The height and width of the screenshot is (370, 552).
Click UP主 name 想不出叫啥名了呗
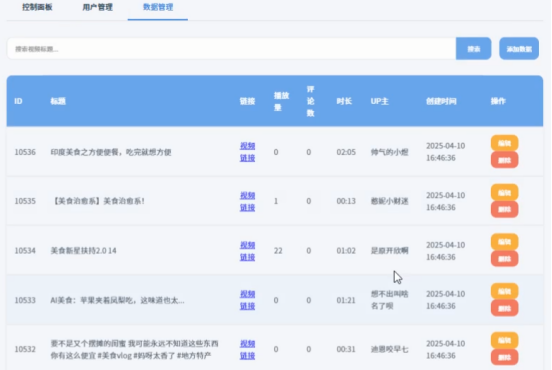click(389, 300)
